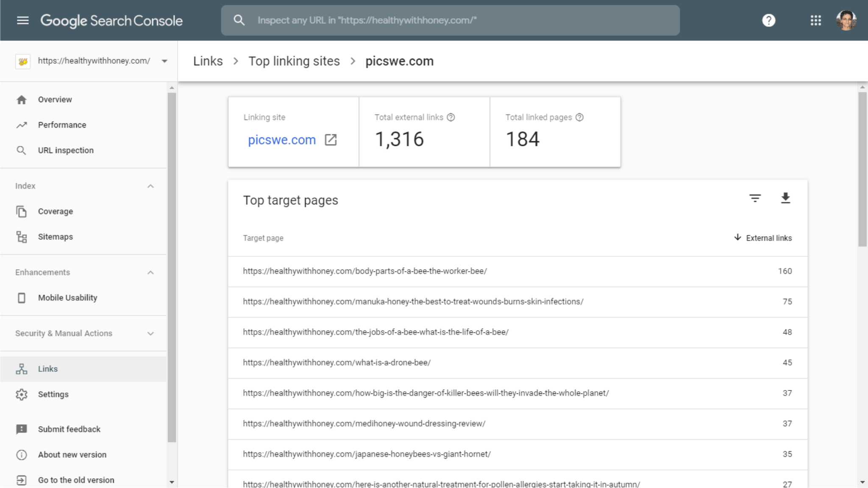This screenshot has width=868, height=488.
Task: Select the manuka-honey wounds-burns row
Action: tap(517, 302)
